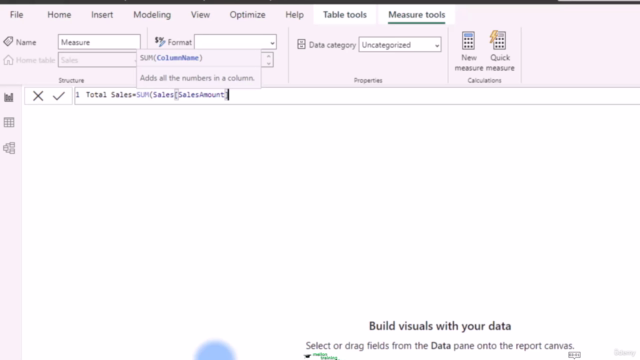Image resolution: width=640 pixels, height=360 pixels.
Task: Go to the Modeling tab
Action: pyautogui.click(x=152, y=15)
